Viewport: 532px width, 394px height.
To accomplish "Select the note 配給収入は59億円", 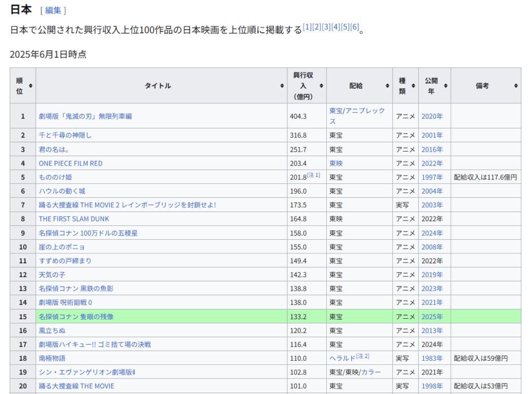I will click(481, 358).
